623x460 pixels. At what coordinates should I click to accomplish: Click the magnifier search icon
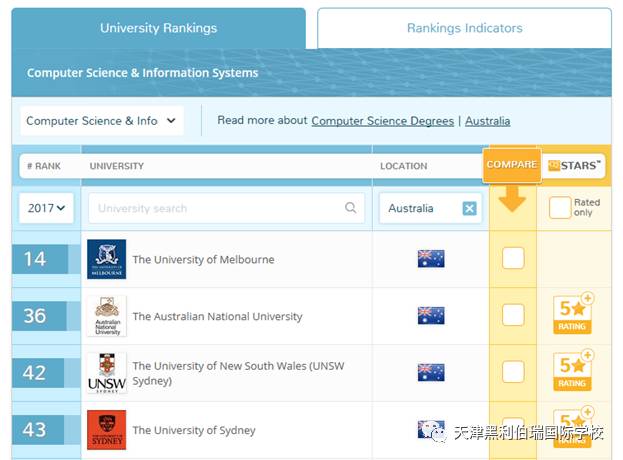click(x=350, y=207)
